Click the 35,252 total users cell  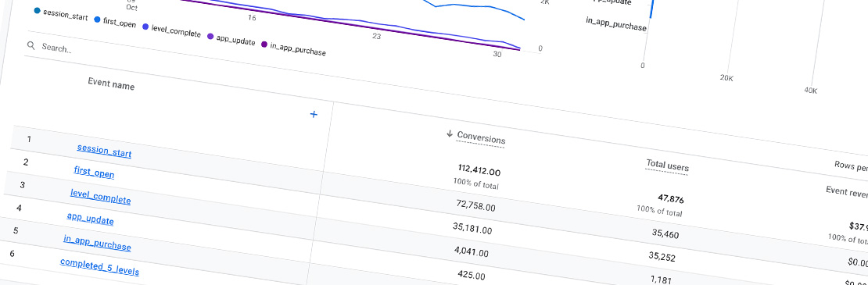[661, 256]
